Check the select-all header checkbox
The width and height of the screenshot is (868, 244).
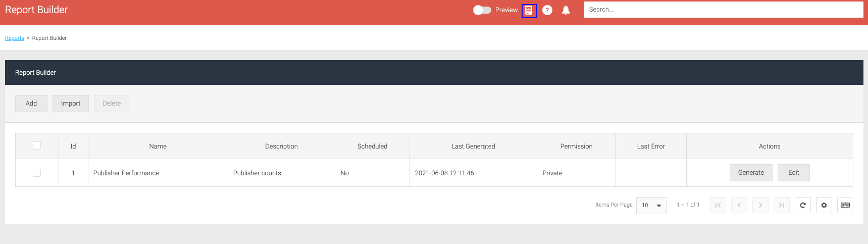(x=37, y=145)
